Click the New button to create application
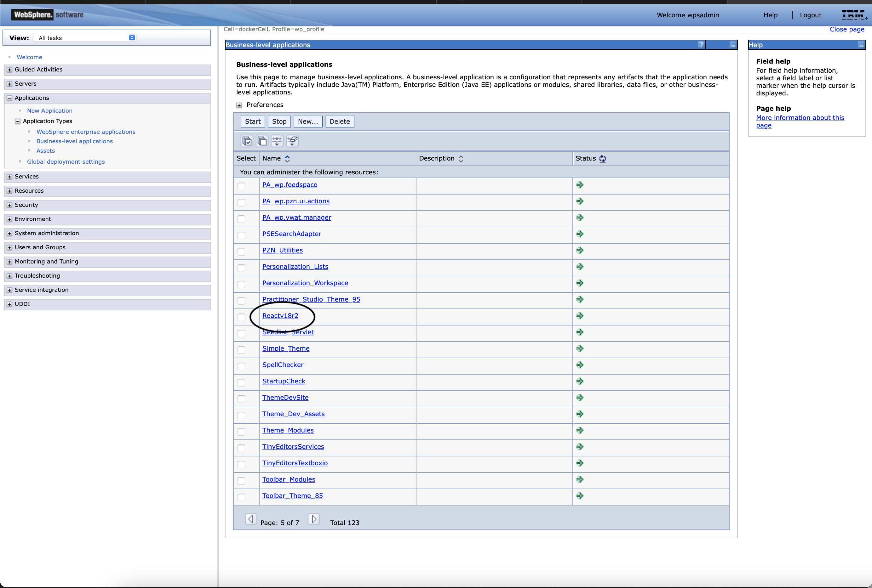Screen dimensions: 872x588 pyautogui.click(x=307, y=122)
